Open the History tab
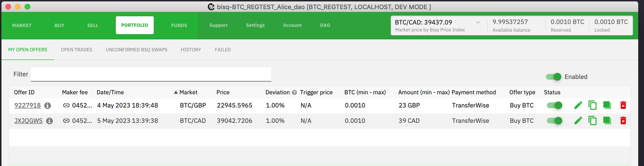 191,50
